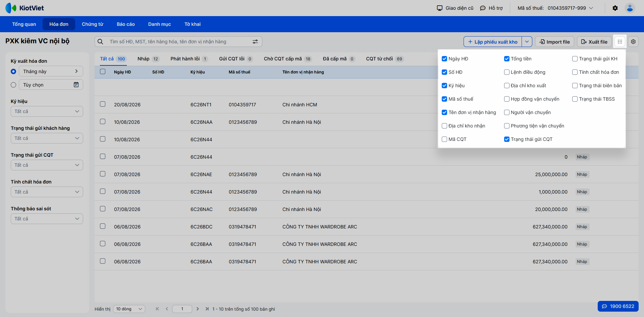Enable Mã CQT column checkbox
The width and height of the screenshot is (644, 317).
click(444, 139)
